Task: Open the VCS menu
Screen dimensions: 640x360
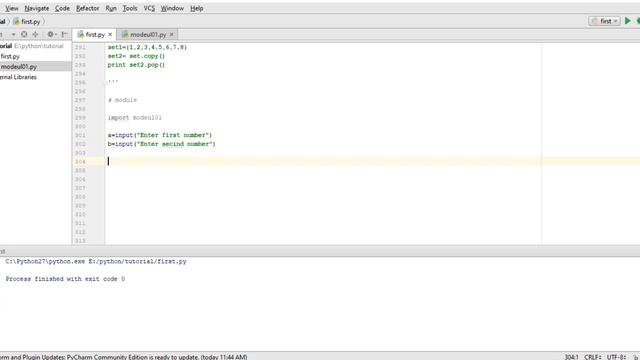Action: coord(149,8)
